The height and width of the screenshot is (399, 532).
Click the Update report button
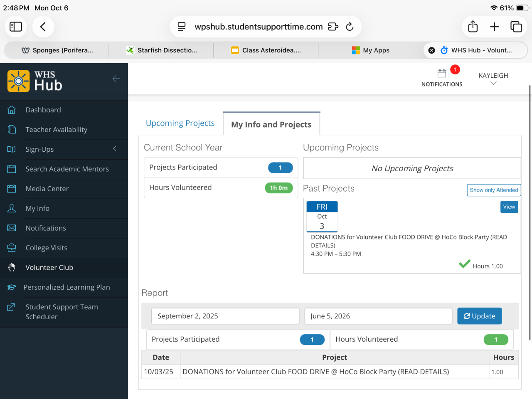(480, 316)
